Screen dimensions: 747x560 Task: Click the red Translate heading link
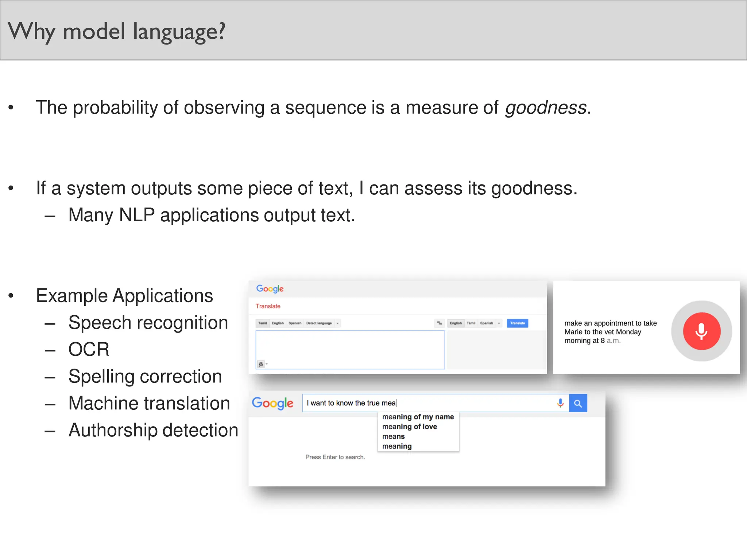coord(268,306)
